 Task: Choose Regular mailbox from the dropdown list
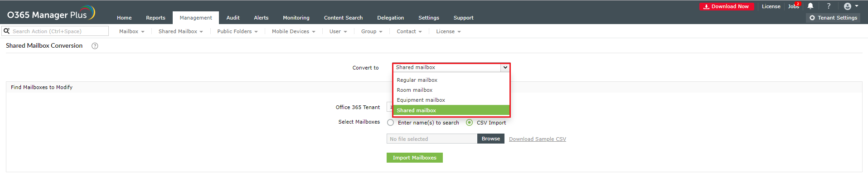(417, 80)
